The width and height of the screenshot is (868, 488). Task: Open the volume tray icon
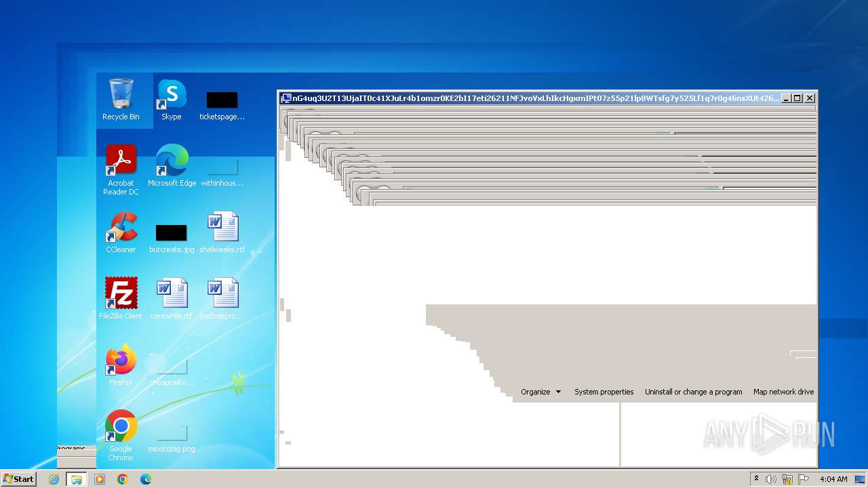(x=771, y=479)
